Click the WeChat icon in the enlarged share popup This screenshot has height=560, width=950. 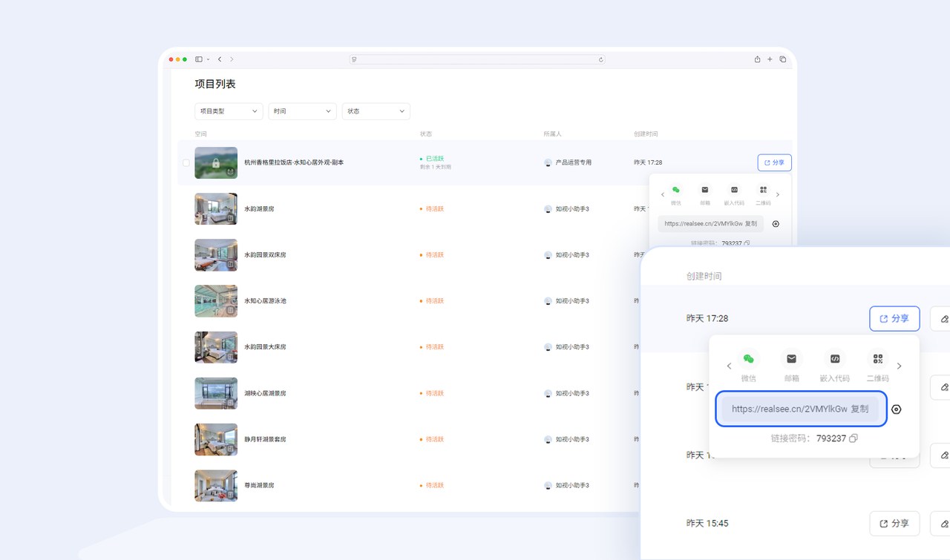click(748, 359)
